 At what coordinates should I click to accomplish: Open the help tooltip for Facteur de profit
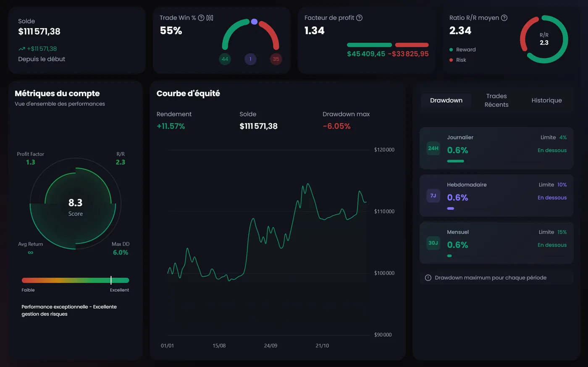(x=359, y=18)
